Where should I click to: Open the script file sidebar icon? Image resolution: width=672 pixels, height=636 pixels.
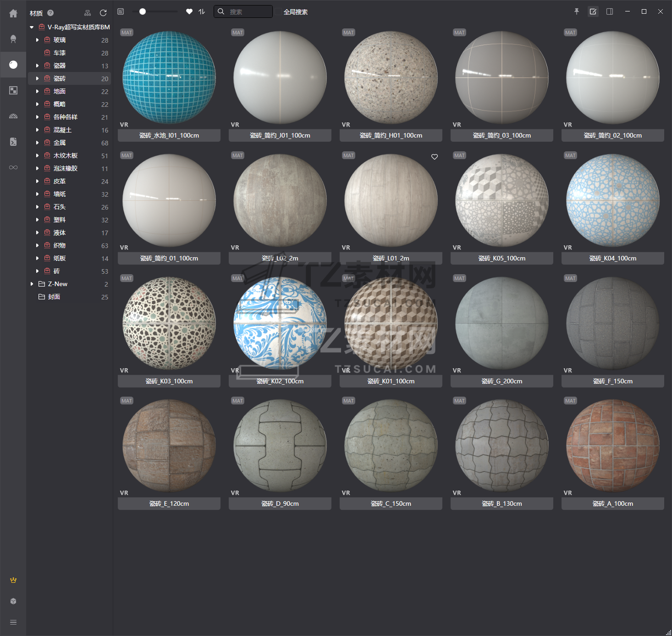(x=13, y=142)
